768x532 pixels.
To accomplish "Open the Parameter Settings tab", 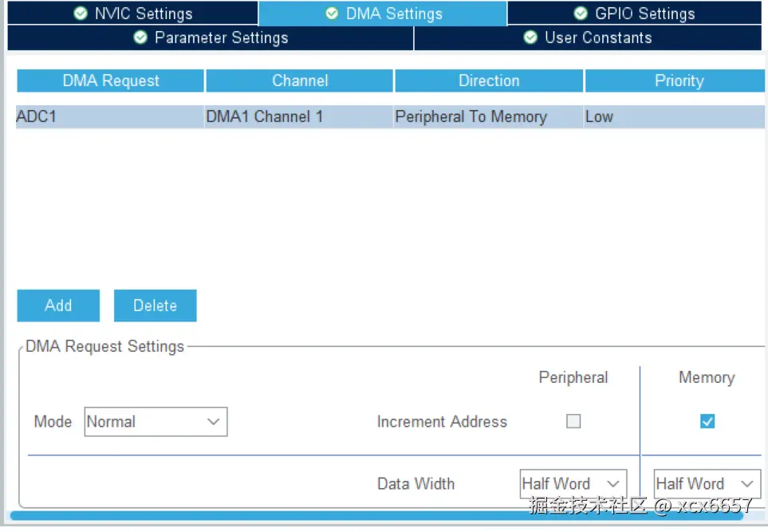I will point(211,37).
